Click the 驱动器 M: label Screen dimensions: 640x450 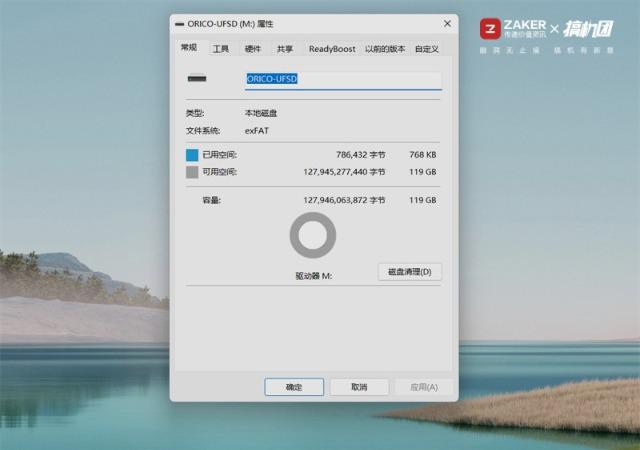(313, 276)
